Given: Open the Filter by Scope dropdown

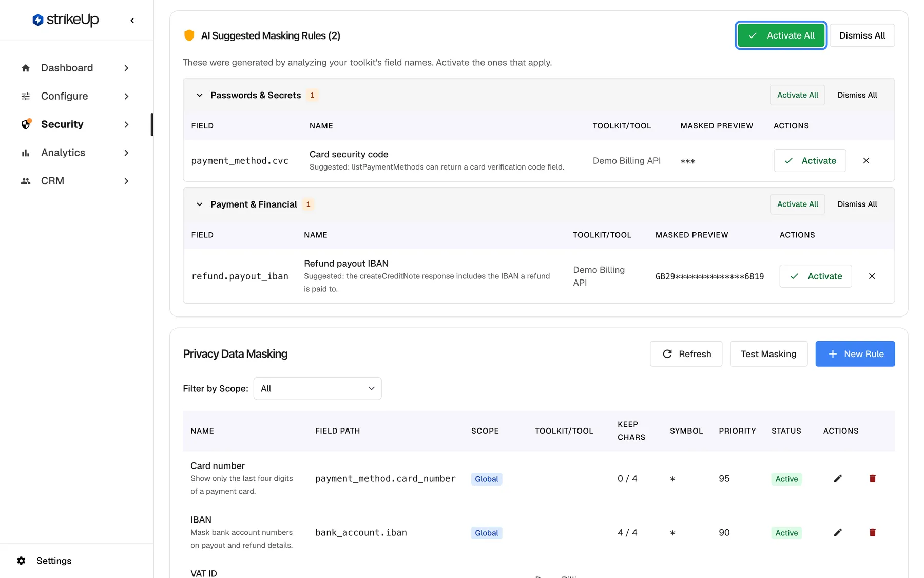Looking at the screenshot, I should point(317,388).
